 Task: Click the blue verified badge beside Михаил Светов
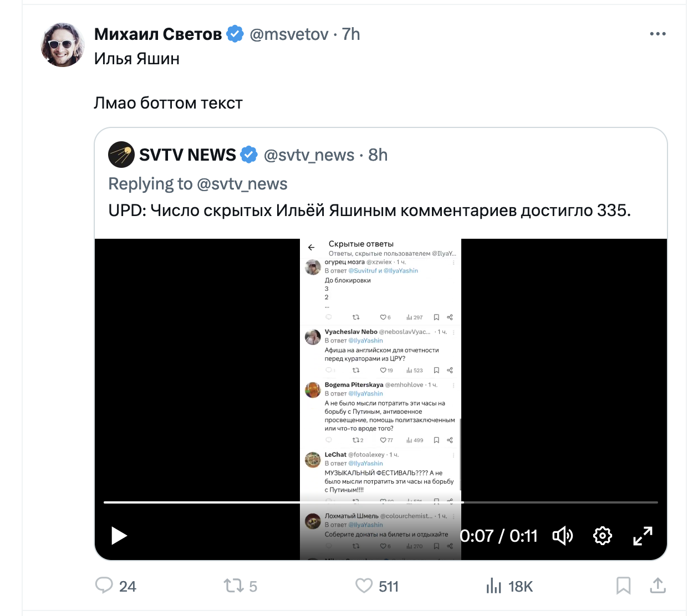click(x=236, y=34)
